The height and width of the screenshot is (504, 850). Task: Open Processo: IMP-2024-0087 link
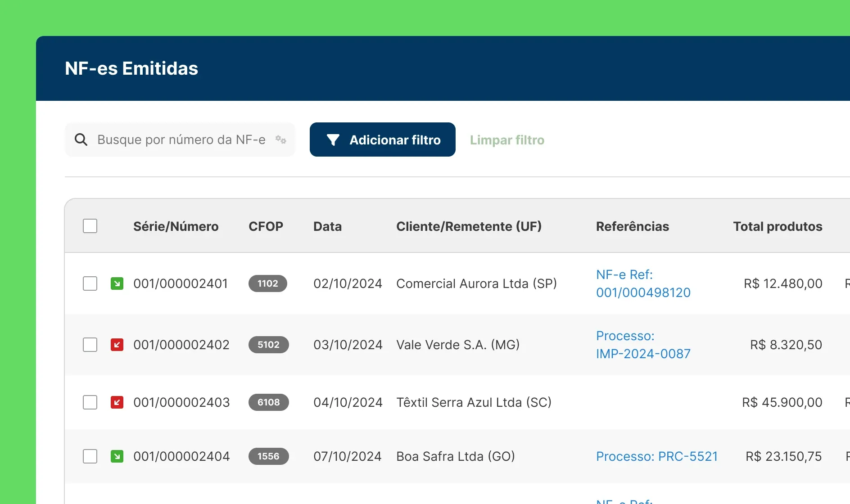point(643,345)
